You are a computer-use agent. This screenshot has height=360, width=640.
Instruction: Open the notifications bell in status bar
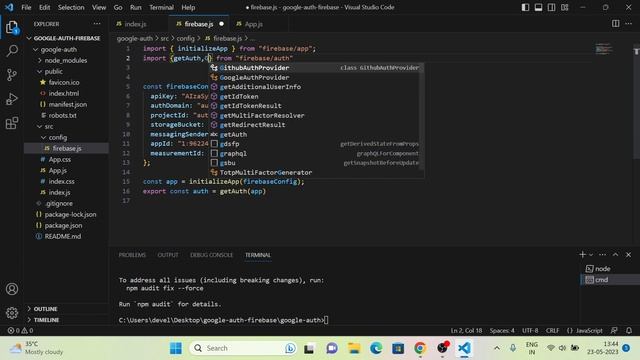coord(629,331)
